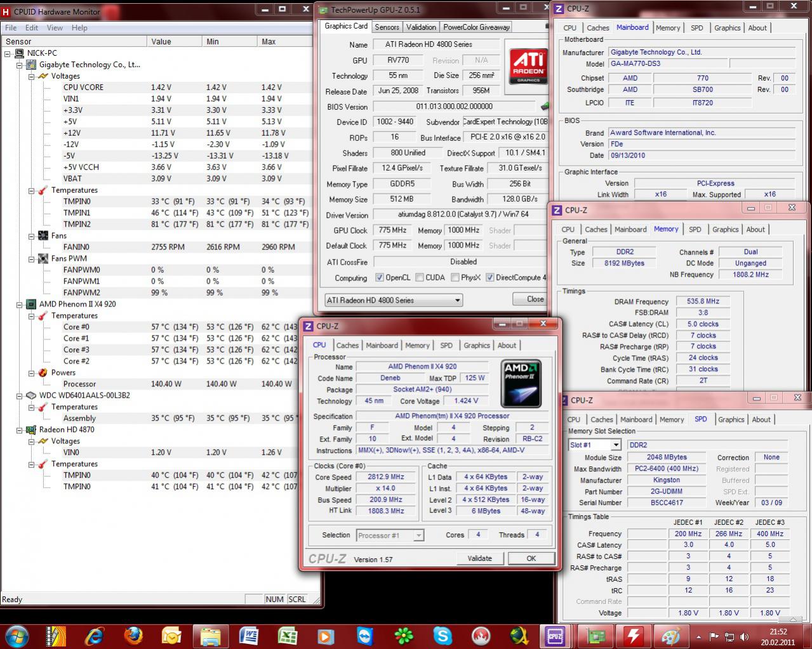Toggle the DirectCompute checkbox in GPU-Z
812x649 pixels.
[489, 277]
